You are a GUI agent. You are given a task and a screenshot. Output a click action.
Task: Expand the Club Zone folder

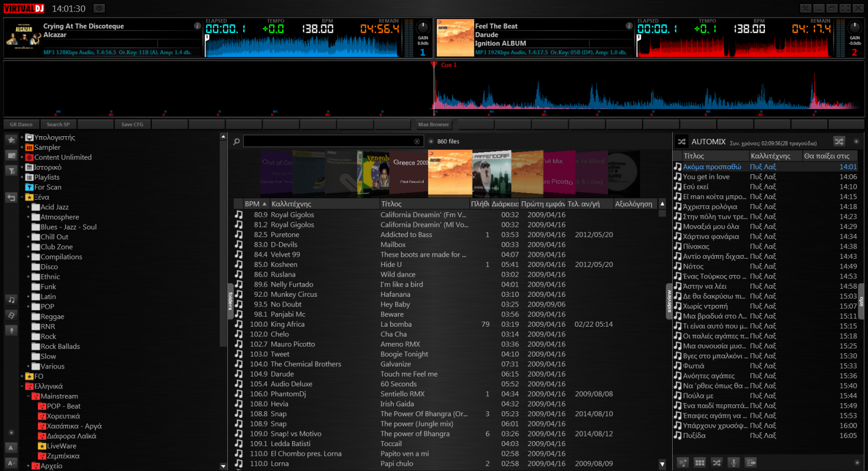point(28,247)
